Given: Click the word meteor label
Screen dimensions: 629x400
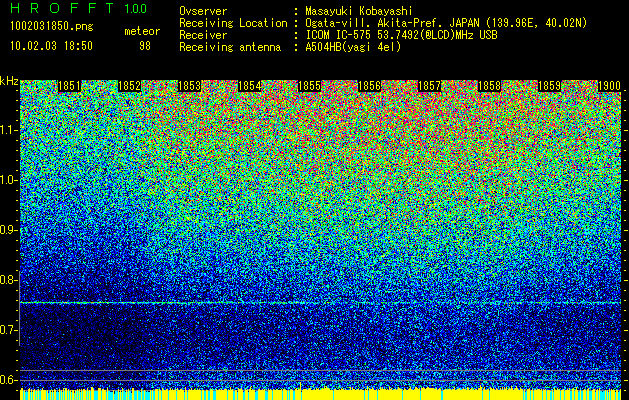Looking at the screenshot, I should (142, 31).
